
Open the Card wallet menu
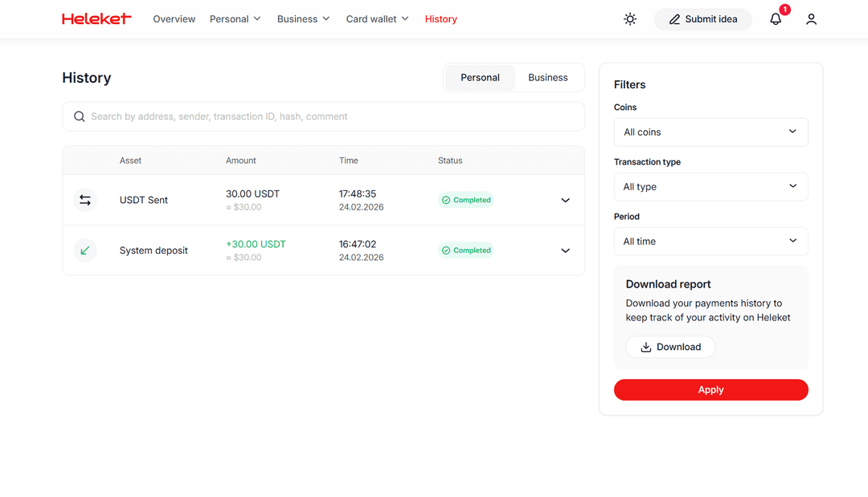click(x=377, y=19)
